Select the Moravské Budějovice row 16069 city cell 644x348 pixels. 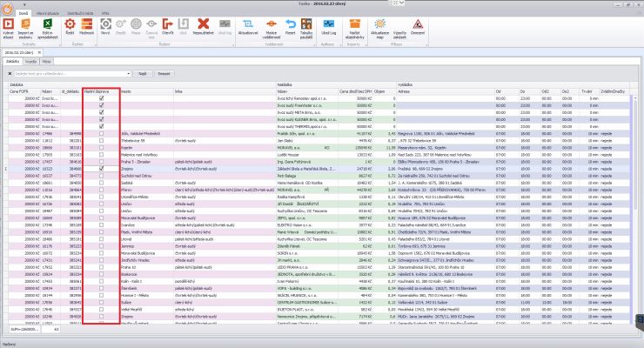click(x=146, y=217)
